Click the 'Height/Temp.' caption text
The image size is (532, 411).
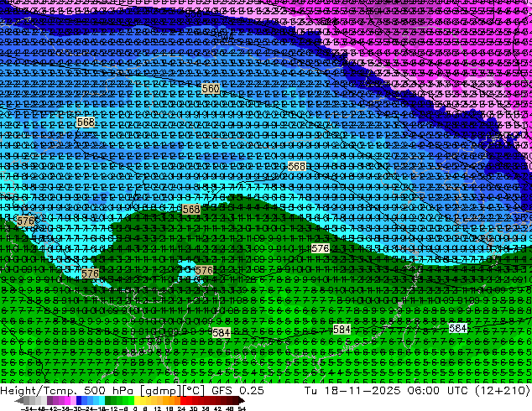(39, 391)
